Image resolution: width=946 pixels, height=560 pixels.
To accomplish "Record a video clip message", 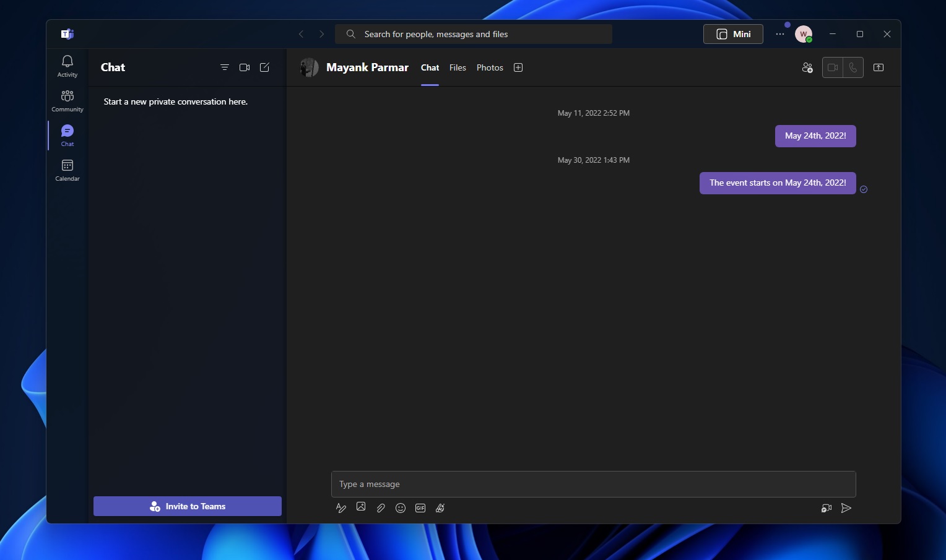I will pos(827,508).
